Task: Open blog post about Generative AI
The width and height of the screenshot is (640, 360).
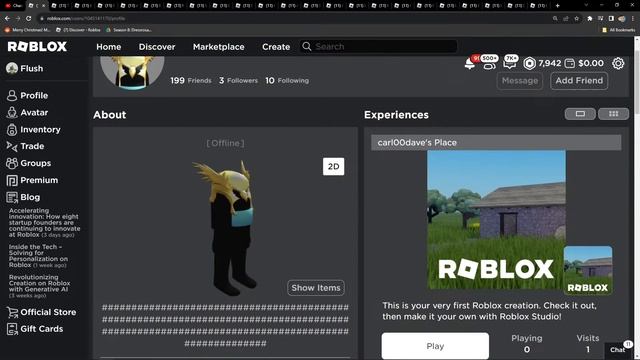Action: pyautogui.click(x=39, y=286)
